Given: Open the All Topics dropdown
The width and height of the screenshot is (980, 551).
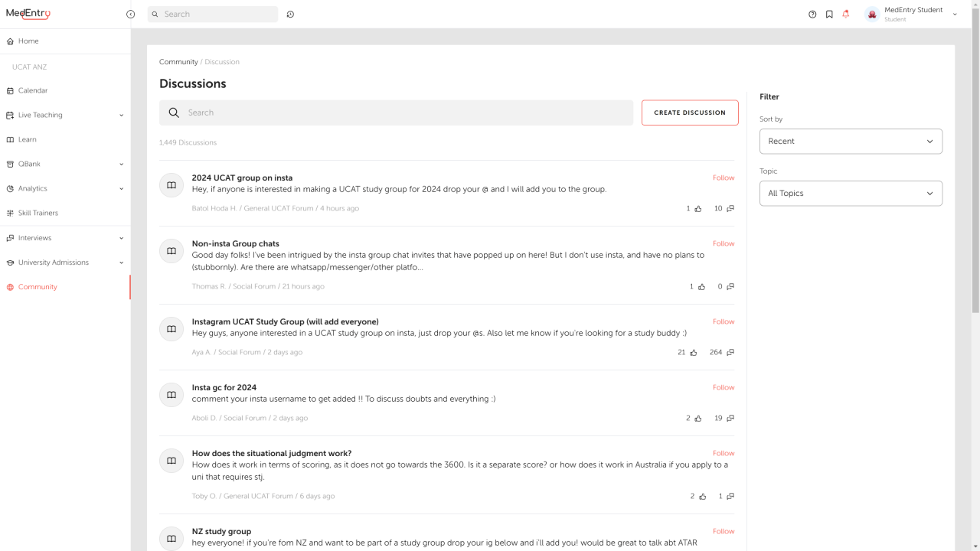Looking at the screenshot, I should click(850, 194).
